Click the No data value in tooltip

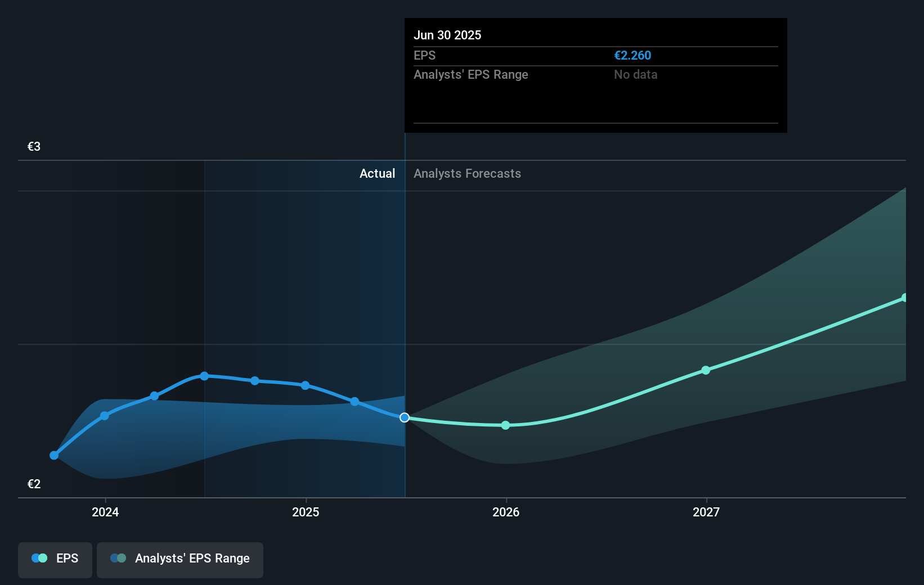[x=635, y=74]
